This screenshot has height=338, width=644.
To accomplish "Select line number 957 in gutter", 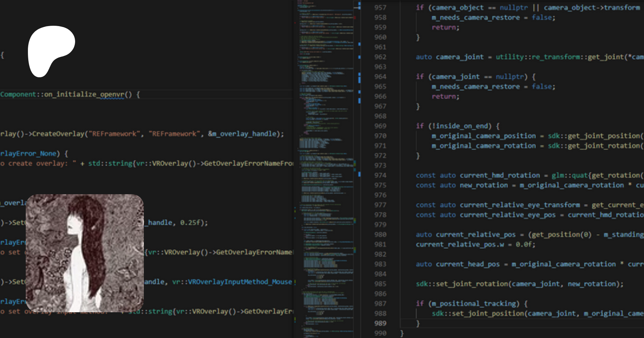I will [380, 8].
